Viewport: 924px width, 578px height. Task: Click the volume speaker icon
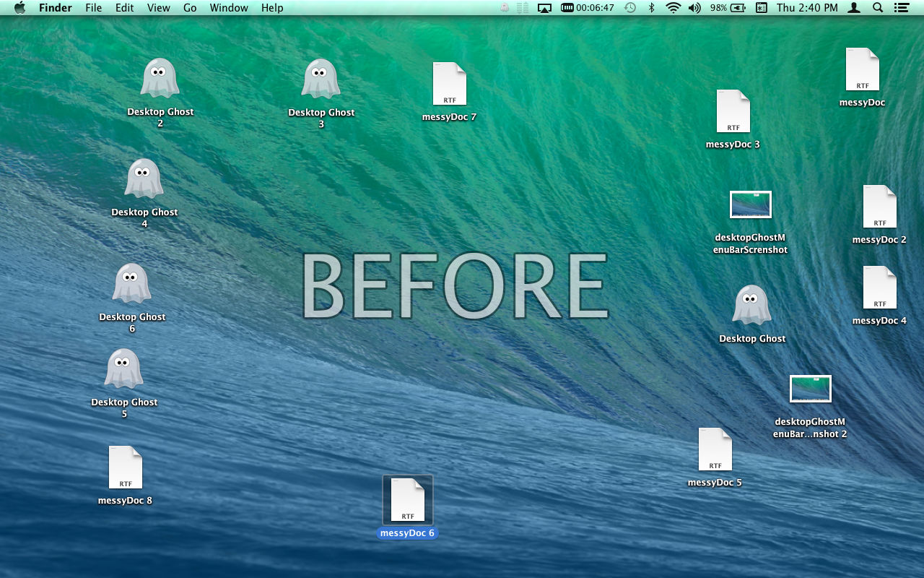694,8
